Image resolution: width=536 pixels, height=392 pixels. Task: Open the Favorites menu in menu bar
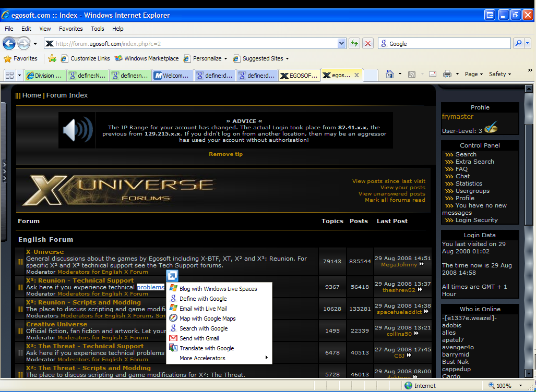point(71,29)
